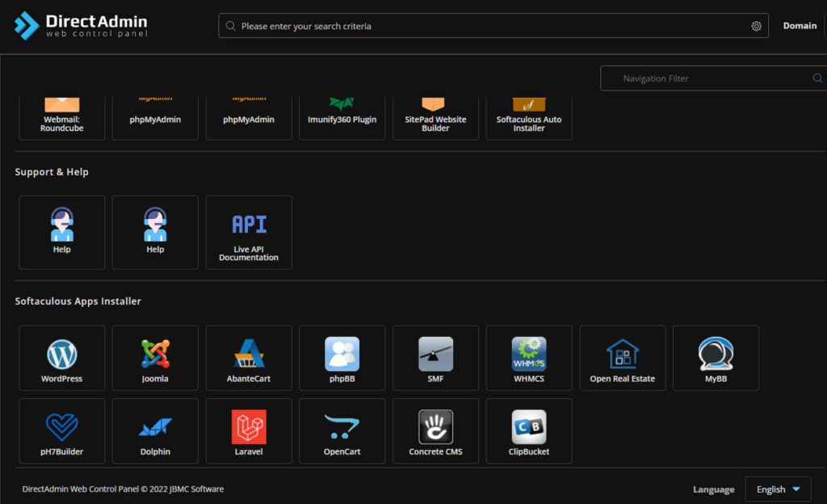Click the Language label in footer

pos(713,489)
